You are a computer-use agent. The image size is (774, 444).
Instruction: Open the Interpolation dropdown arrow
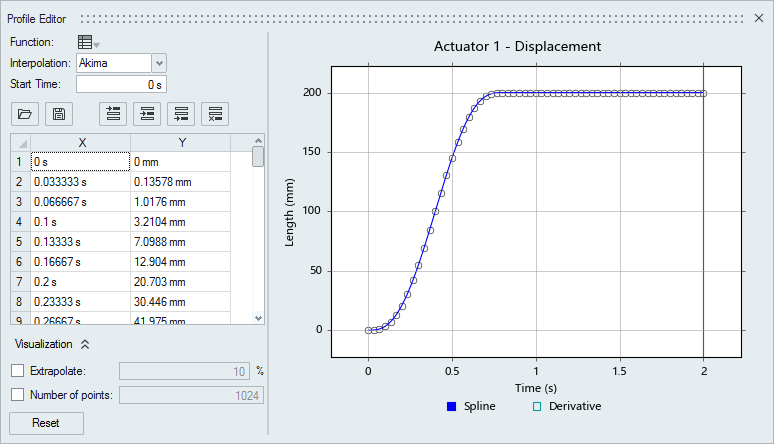click(158, 63)
